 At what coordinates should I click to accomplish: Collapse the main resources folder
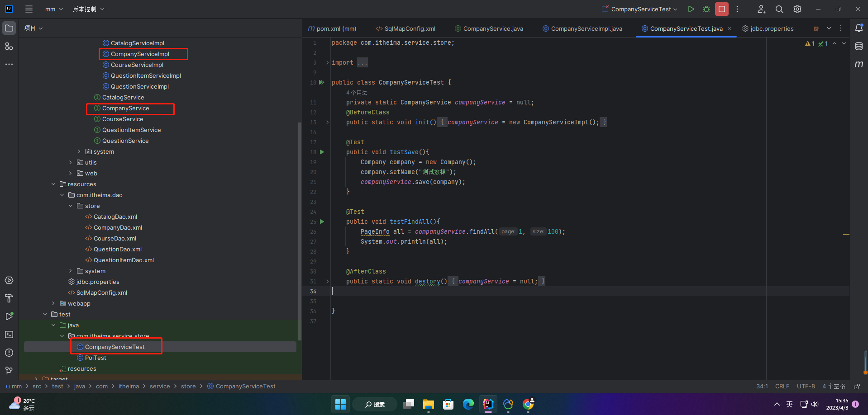tap(53, 184)
